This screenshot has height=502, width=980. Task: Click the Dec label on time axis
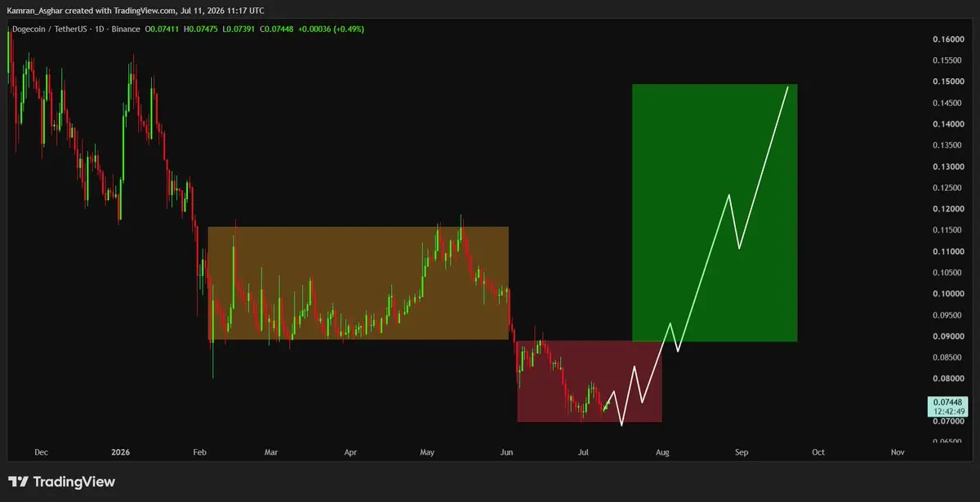(42, 451)
